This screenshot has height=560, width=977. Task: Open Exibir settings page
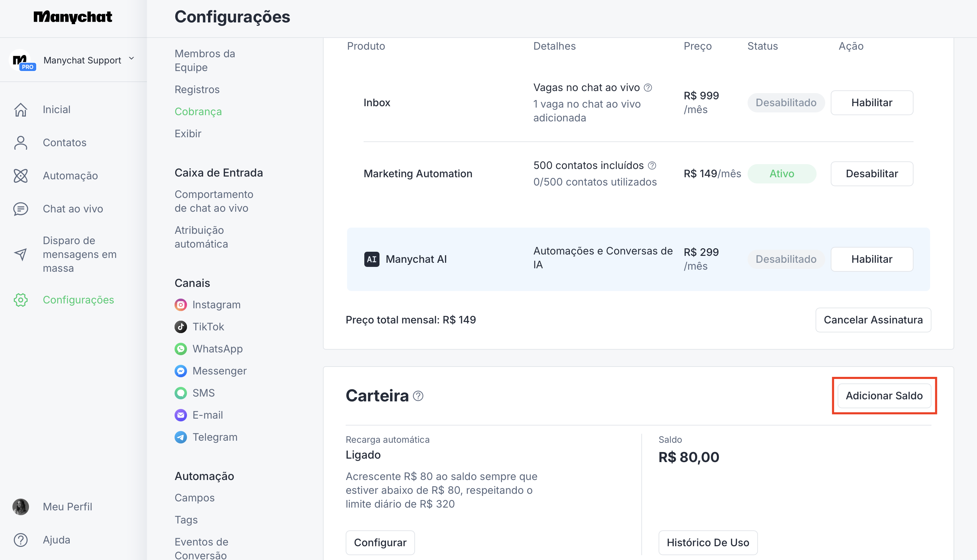[188, 134]
